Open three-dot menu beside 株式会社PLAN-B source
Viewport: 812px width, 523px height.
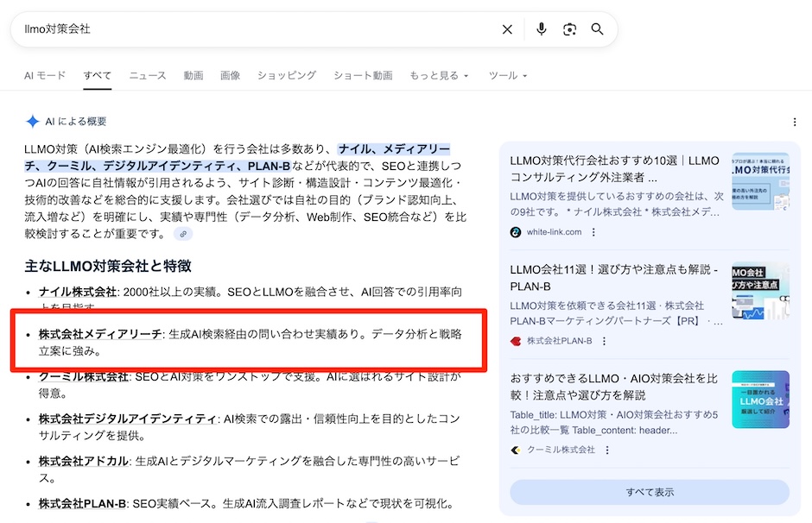click(x=604, y=341)
